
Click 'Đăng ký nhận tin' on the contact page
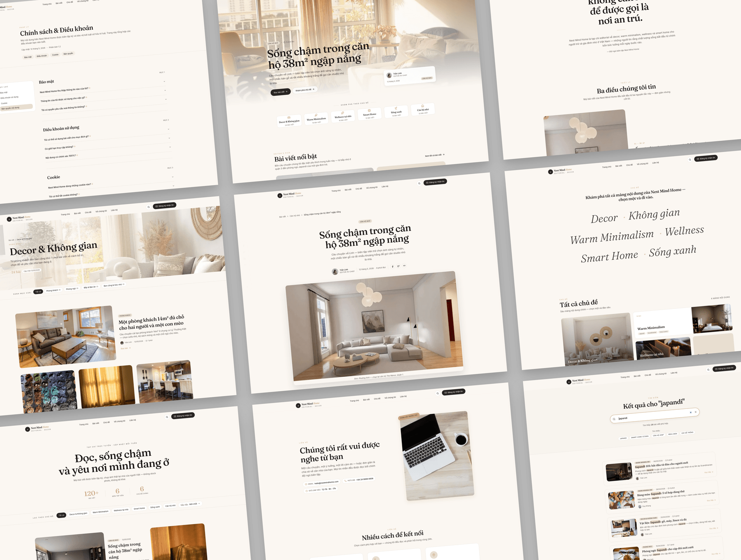pyautogui.click(x=454, y=392)
